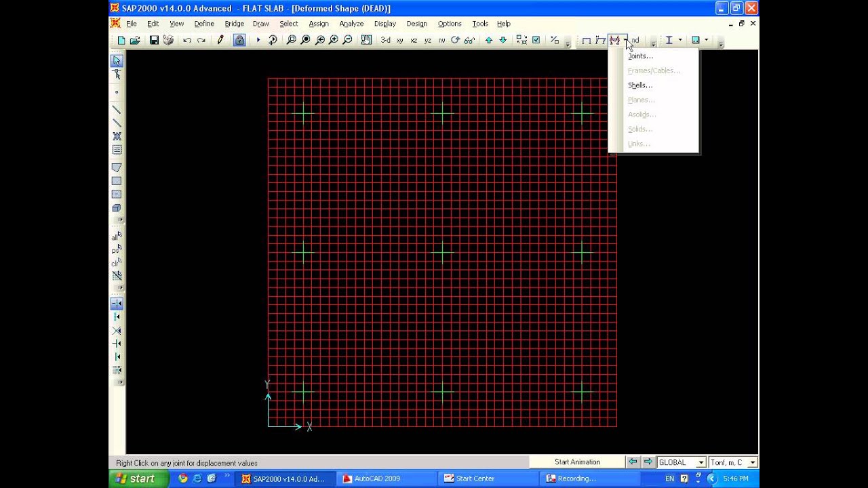Viewport: 868px width, 488px height.
Task: Open the File menu
Action: pyautogui.click(x=132, y=24)
